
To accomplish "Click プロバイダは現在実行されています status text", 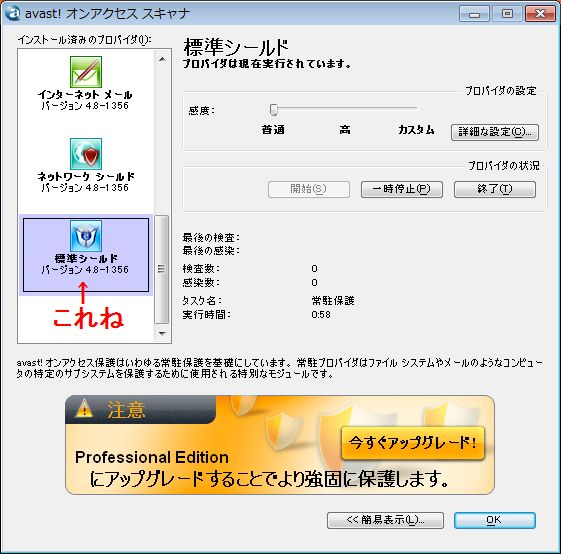I will (x=267, y=64).
